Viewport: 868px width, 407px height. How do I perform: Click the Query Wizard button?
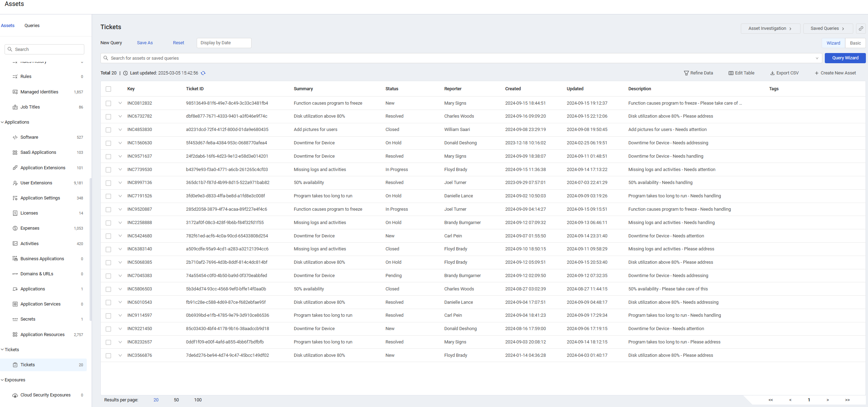[845, 58]
